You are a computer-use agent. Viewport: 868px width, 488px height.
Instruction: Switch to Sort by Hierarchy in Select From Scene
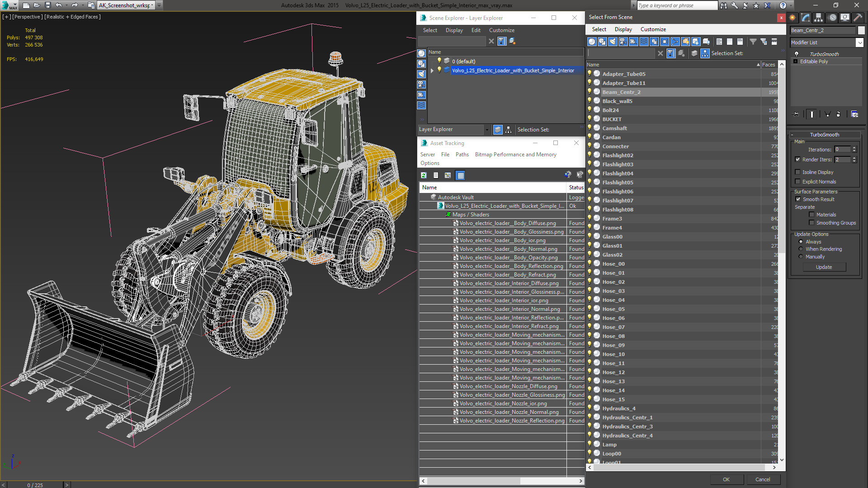(705, 53)
